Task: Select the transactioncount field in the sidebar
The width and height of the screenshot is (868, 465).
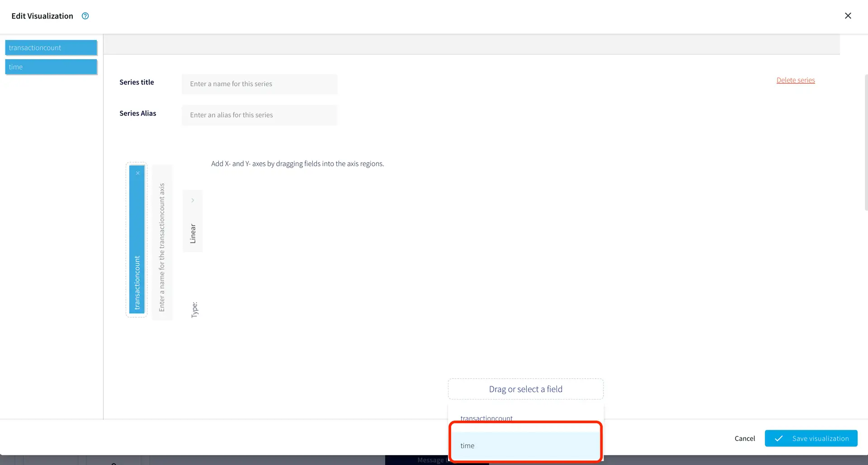Action: (51, 48)
